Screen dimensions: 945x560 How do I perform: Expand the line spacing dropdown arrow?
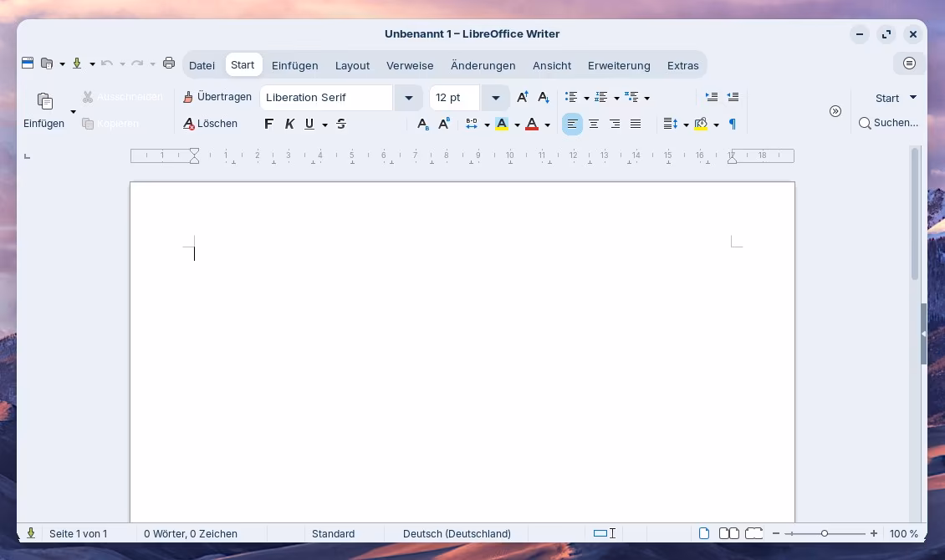(686, 125)
